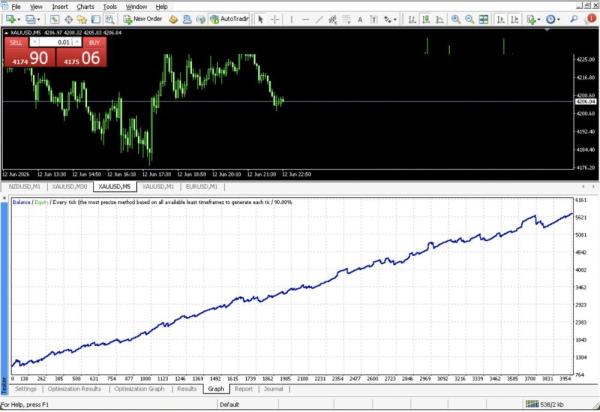Screen dimensions: 600x412
Task: Select the Text Label tool
Action: tap(374, 19)
